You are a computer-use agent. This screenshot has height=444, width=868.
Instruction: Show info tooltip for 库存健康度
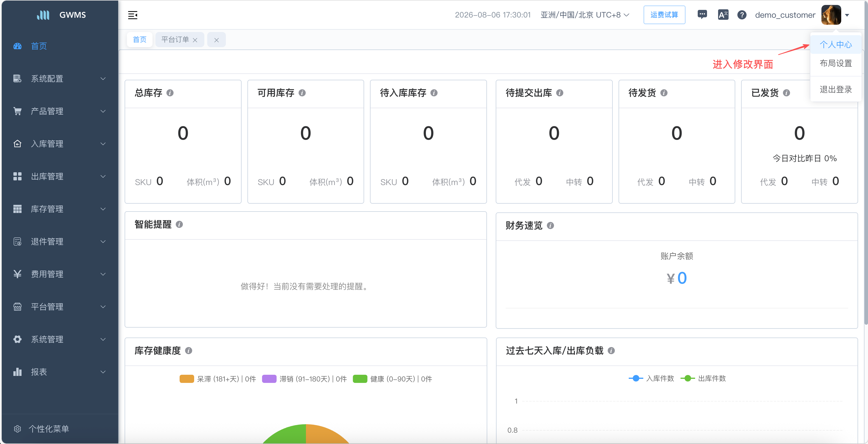click(189, 351)
